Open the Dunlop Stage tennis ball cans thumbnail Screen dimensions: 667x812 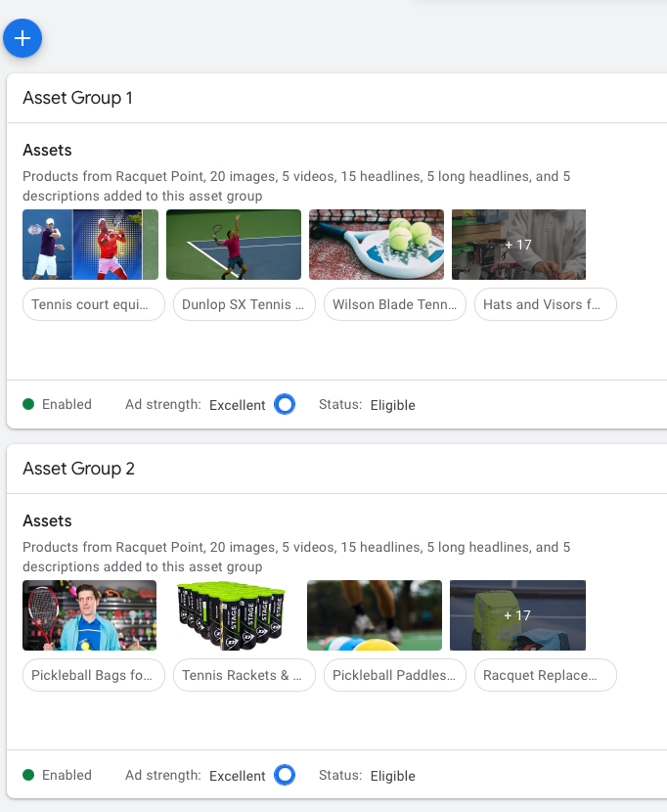pos(232,615)
